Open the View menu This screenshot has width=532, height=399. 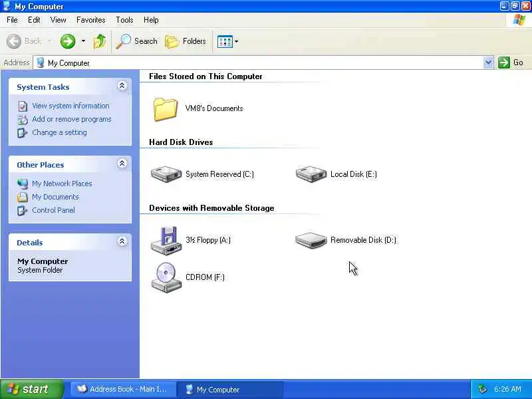pyautogui.click(x=59, y=20)
